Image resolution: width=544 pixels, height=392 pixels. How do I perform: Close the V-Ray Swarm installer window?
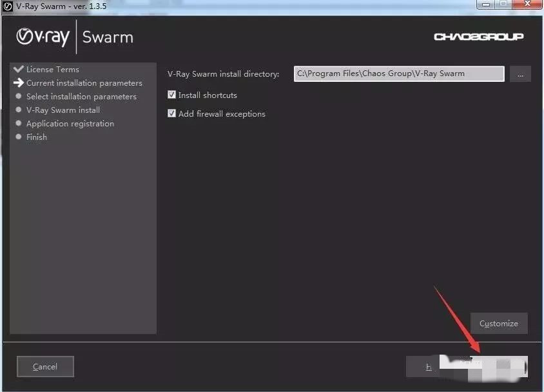tap(527, 4)
